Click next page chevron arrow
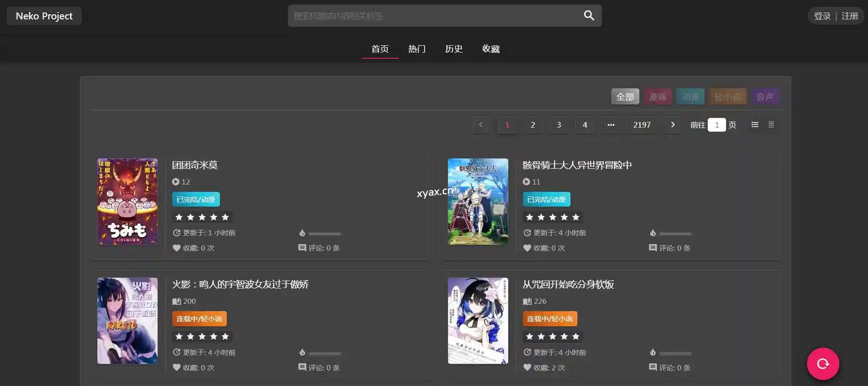 pyautogui.click(x=673, y=125)
